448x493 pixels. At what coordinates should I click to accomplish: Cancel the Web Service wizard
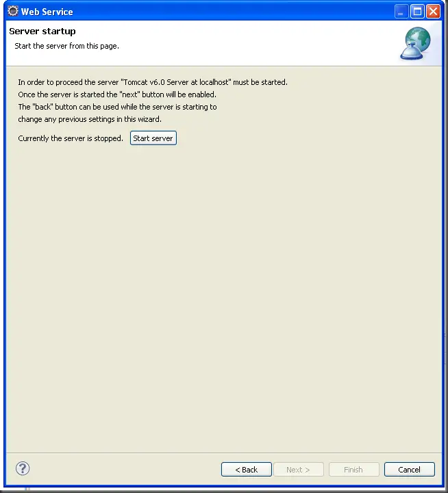pos(410,470)
